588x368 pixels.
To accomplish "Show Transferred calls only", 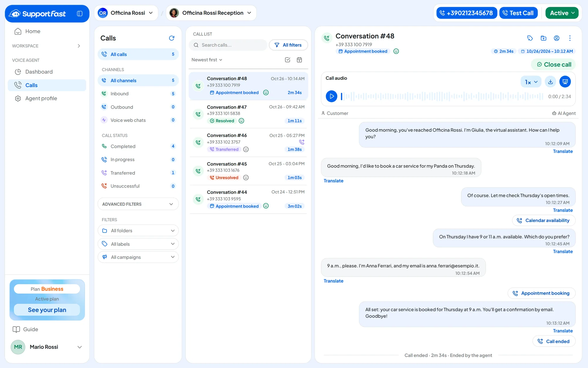I will pyautogui.click(x=138, y=173).
